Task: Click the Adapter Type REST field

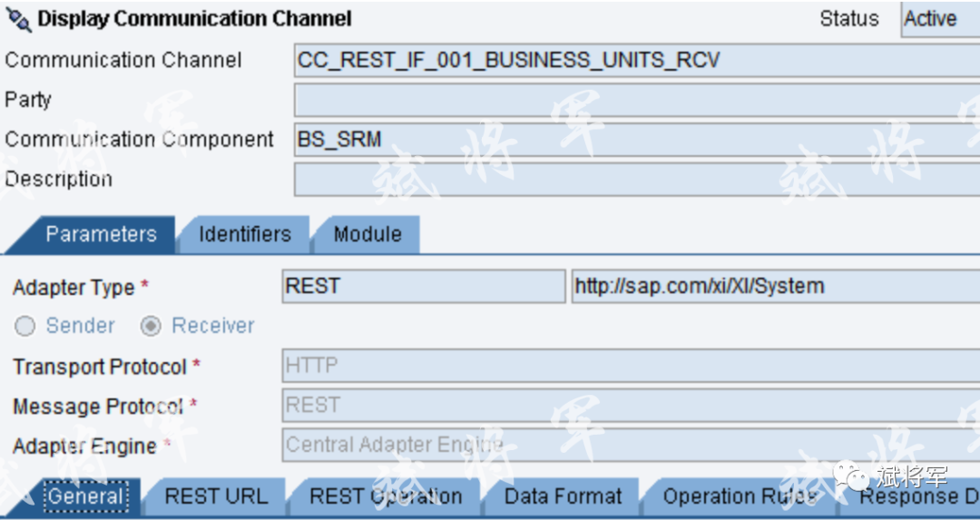Action: [424, 286]
